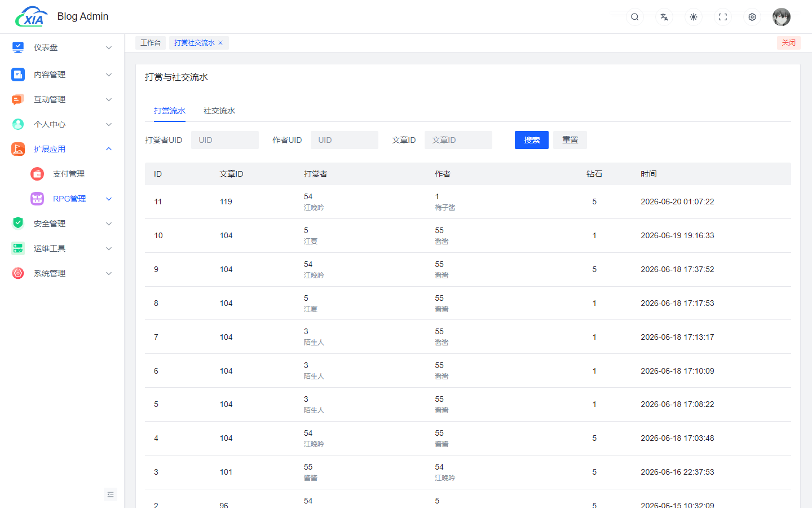
Task: Expand the 运维工具 menu chevron
Action: tap(109, 248)
